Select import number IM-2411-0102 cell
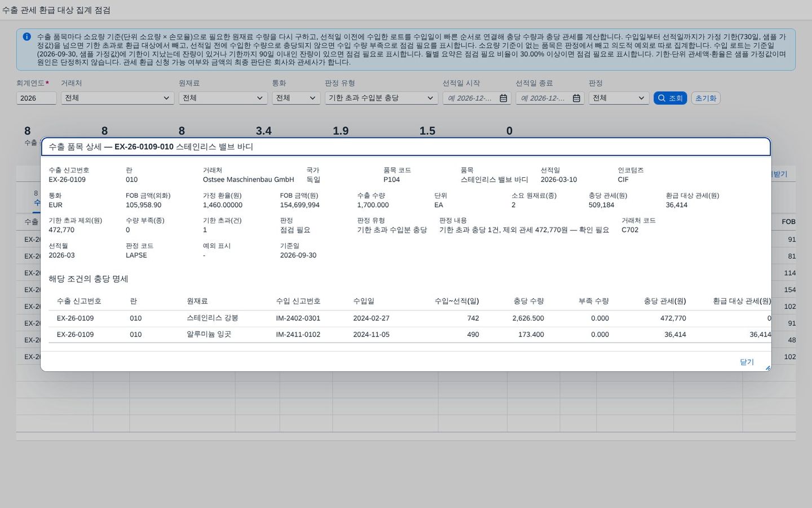Viewport: 812px width, 508px height. [x=298, y=335]
